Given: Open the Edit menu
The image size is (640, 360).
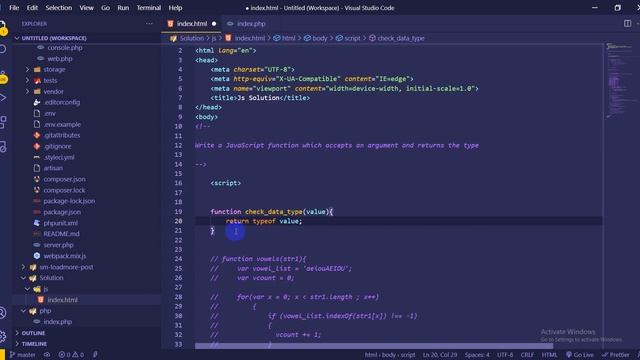Looking at the screenshot, I should (x=32, y=8).
